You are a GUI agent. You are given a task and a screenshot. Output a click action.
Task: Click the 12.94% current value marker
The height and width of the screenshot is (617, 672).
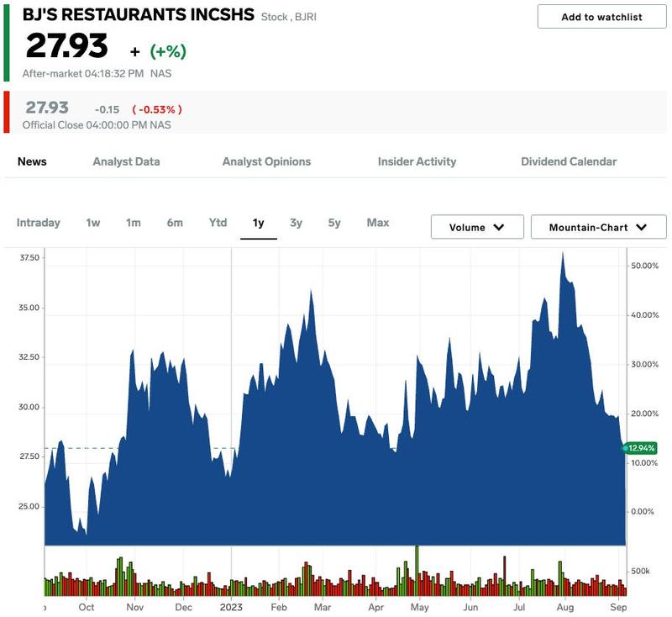pyautogui.click(x=640, y=448)
